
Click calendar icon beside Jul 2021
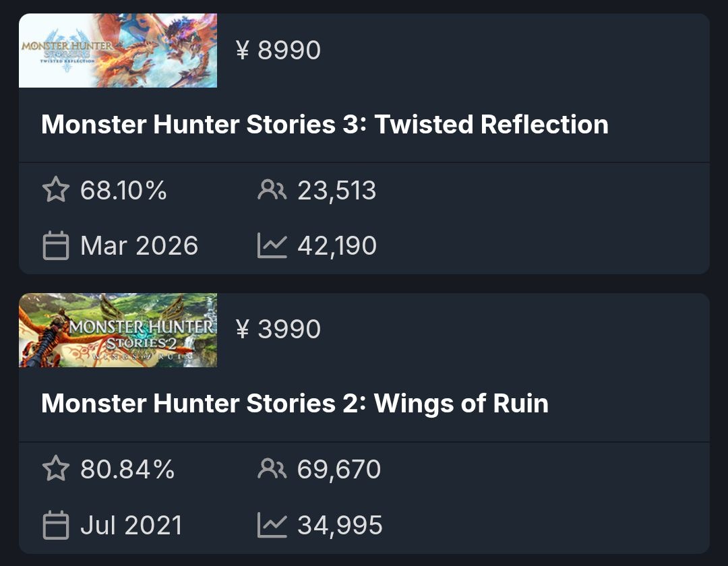55,526
